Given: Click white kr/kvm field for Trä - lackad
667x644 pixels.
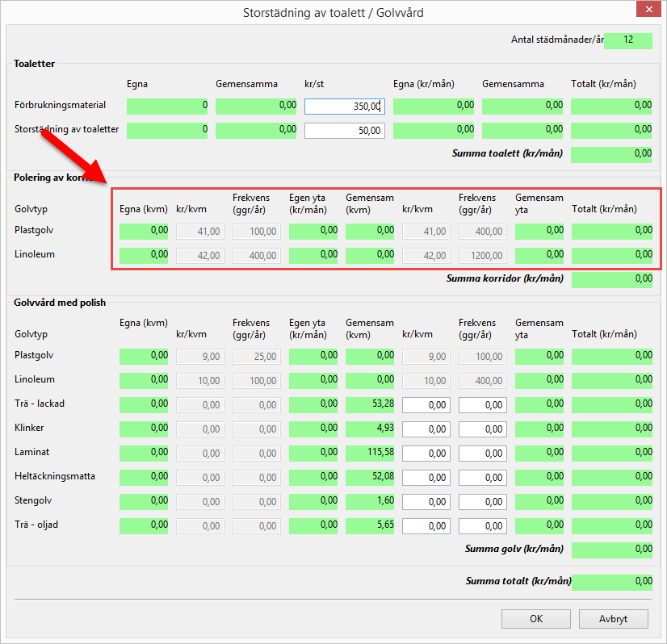Looking at the screenshot, I should tap(426, 404).
